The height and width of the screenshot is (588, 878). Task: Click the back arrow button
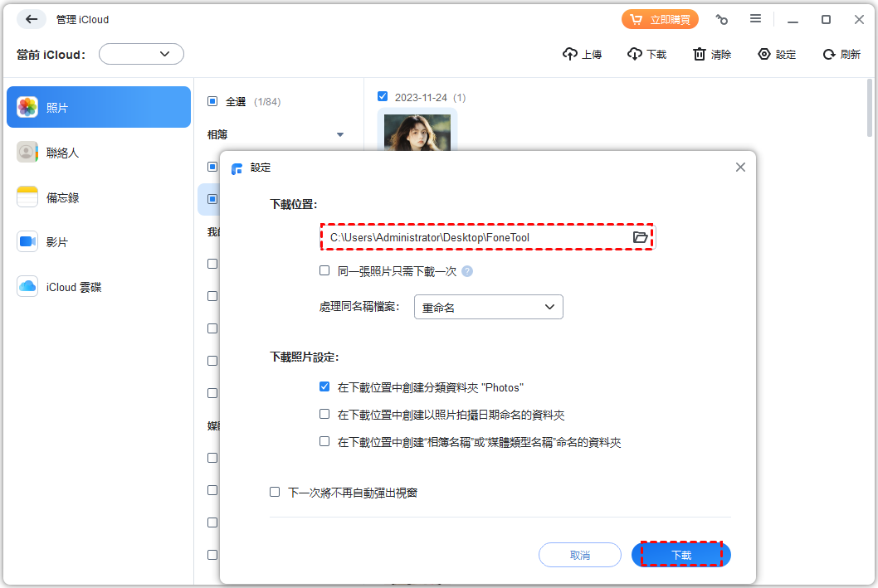[32, 19]
